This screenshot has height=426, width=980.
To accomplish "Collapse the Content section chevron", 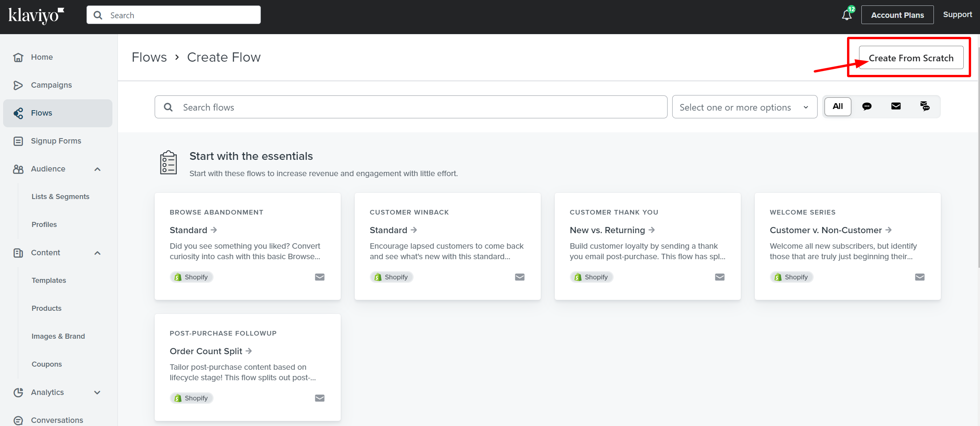I will pyautogui.click(x=97, y=253).
